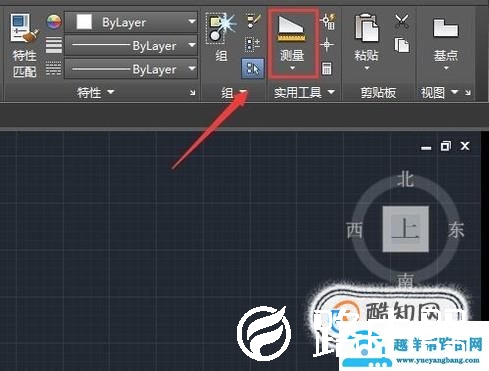Toggle the group selection button highlighted blue
The image size is (489, 371).
tap(252, 69)
